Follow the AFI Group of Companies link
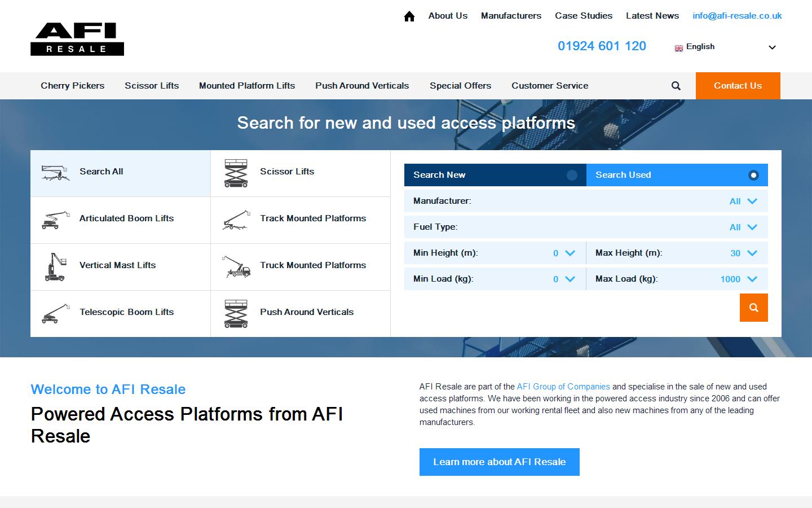Screen dimensions: 812x508 coord(563,387)
